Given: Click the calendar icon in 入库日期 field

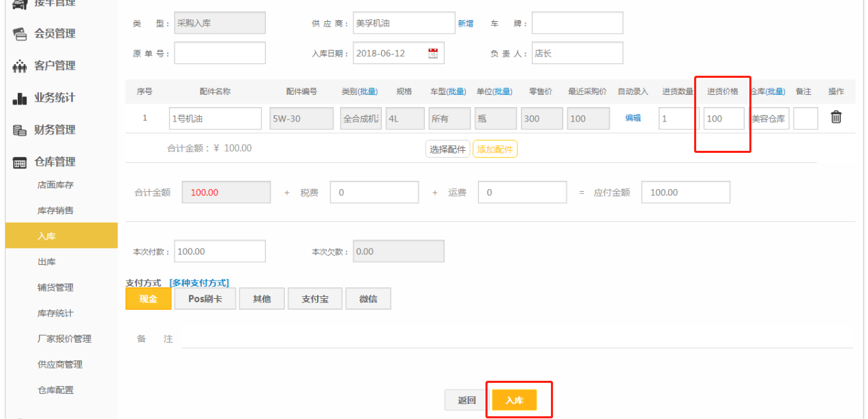Looking at the screenshot, I should tap(432, 53).
